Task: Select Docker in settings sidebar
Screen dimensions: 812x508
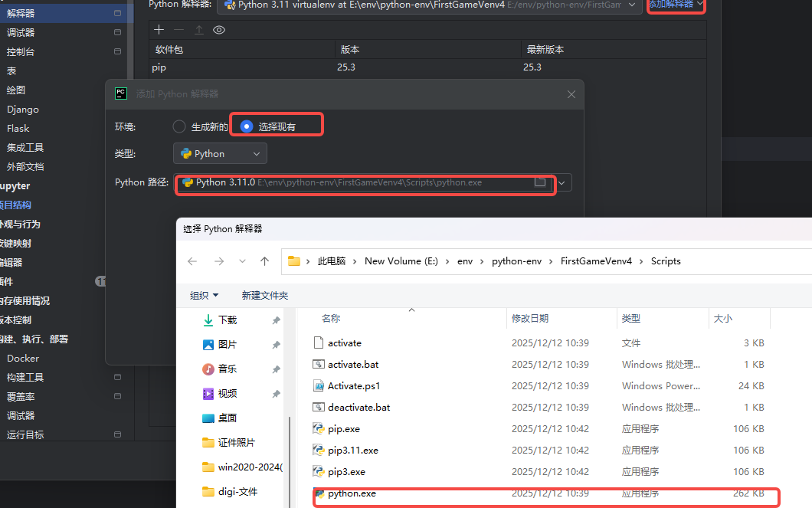Action: pyautogui.click(x=23, y=359)
